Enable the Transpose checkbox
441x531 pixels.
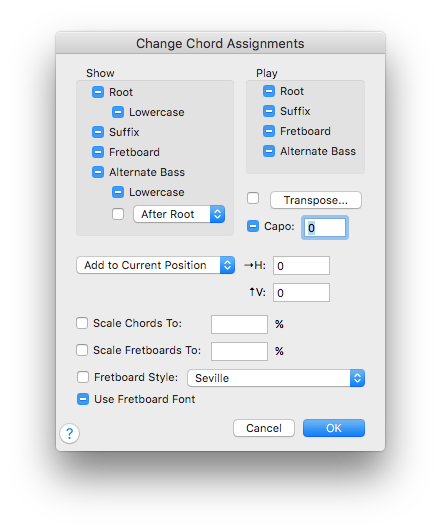[x=253, y=198]
